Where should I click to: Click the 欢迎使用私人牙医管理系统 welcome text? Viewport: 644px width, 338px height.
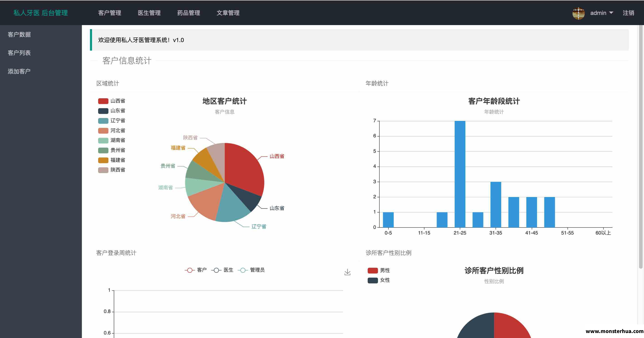(x=141, y=40)
